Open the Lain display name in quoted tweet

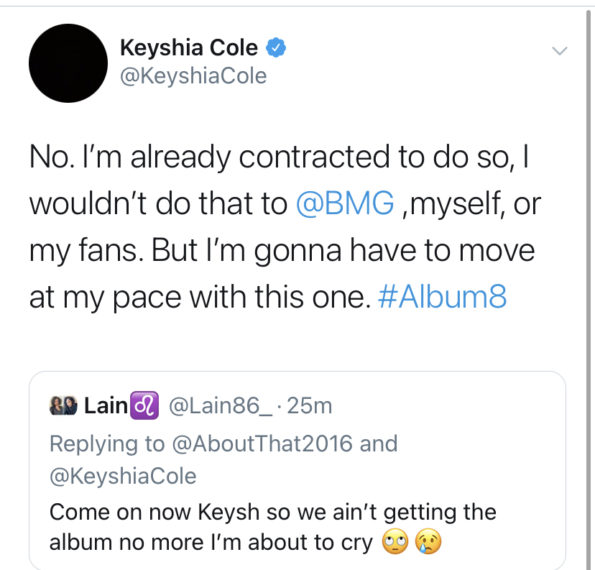click(106, 406)
